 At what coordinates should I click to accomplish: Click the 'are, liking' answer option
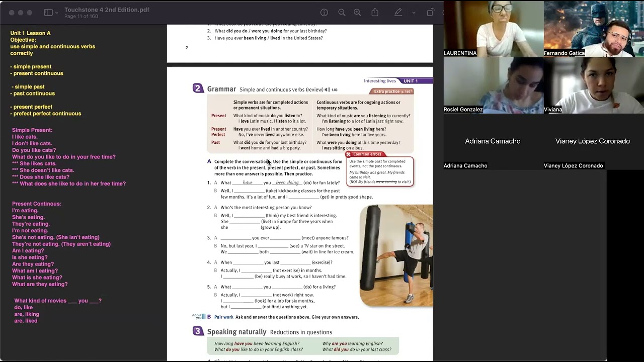[27, 314]
